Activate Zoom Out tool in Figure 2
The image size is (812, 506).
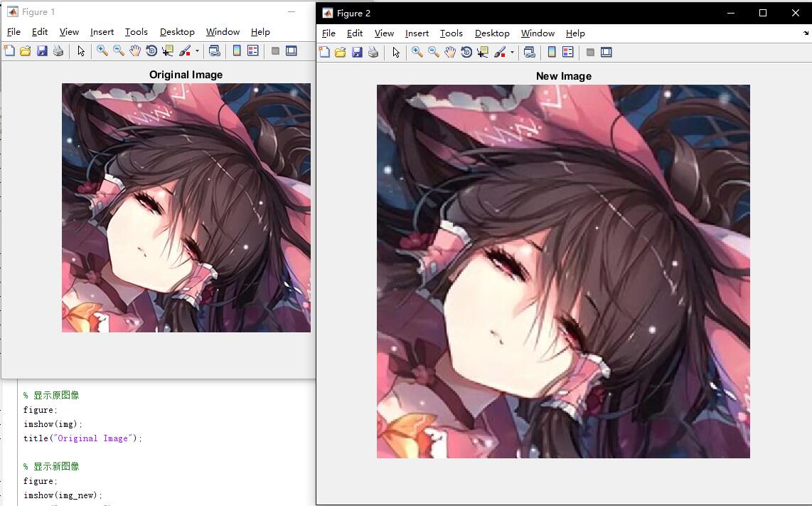(434, 52)
